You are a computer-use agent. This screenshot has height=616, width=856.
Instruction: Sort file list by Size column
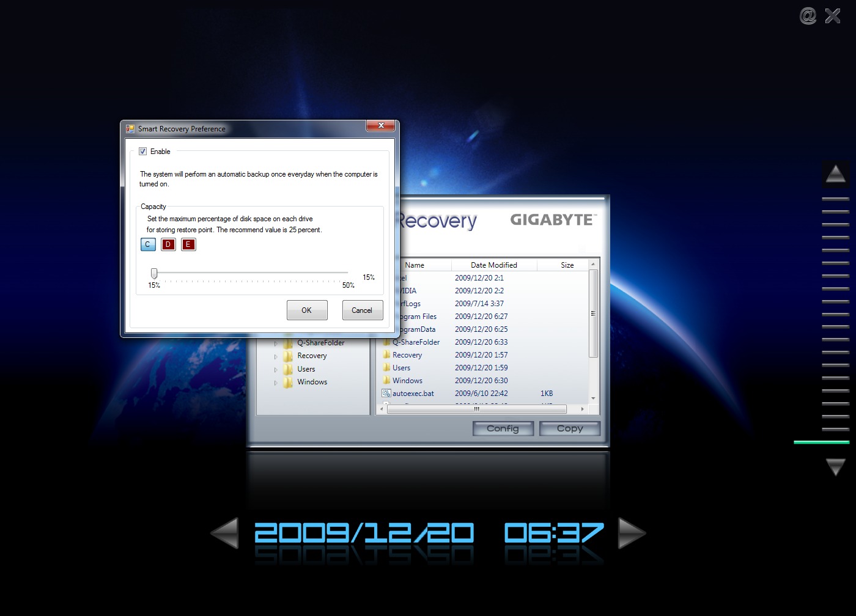[563, 265]
